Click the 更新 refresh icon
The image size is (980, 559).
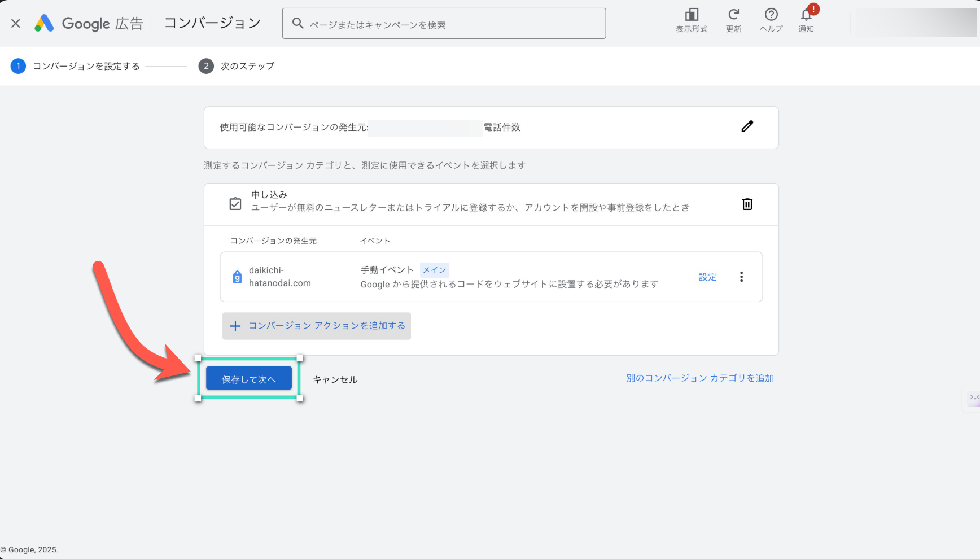click(x=733, y=16)
